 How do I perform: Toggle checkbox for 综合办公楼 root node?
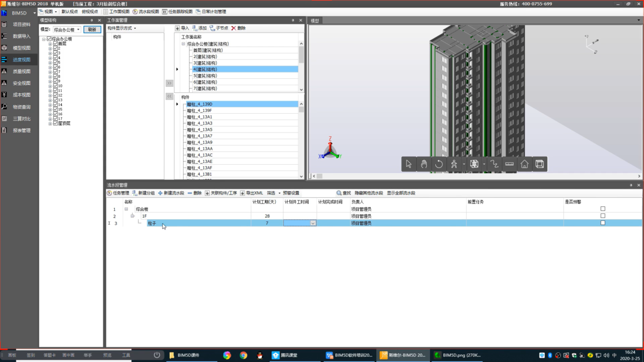49,39
